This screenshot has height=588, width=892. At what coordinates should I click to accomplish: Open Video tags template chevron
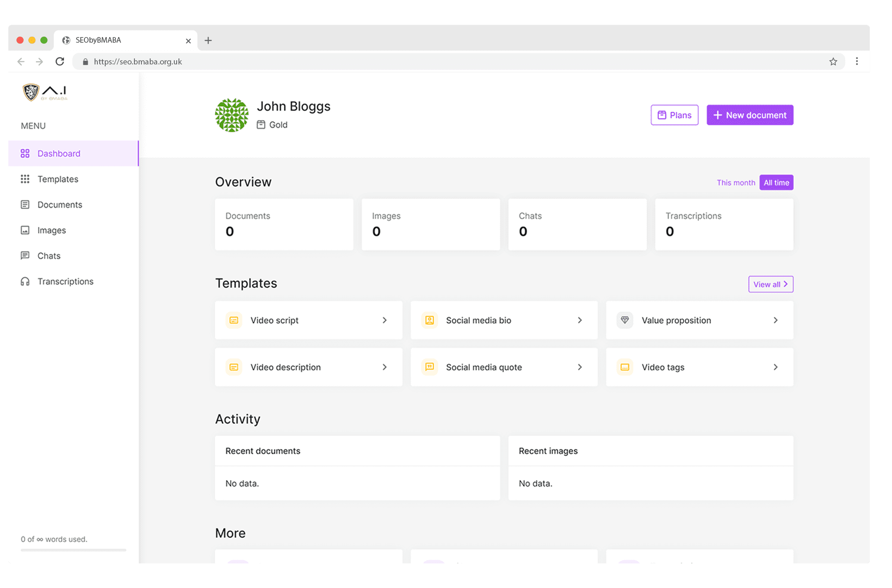[x=775, y=367]
